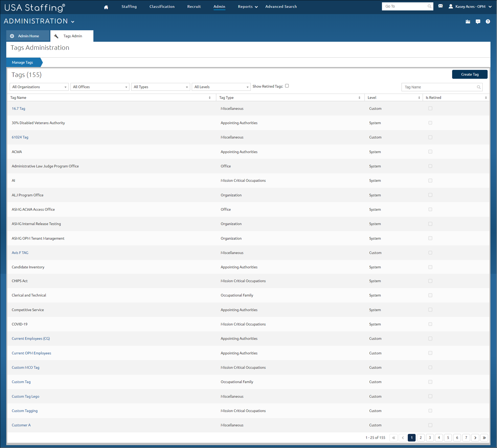Open the All Organizations dropdown
The width and height of the screenshot is (497, 448).
click(39, 87)
